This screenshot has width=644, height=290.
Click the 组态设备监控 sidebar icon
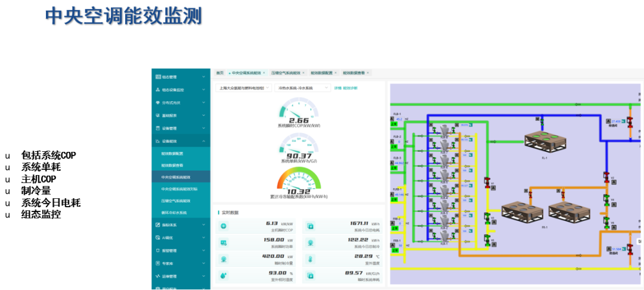158,90
